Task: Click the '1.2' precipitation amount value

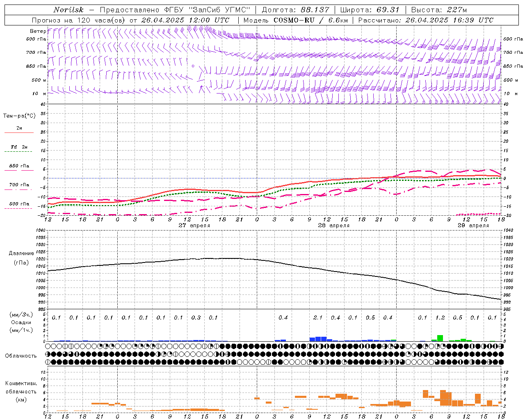Action: [x=440, y=317]
